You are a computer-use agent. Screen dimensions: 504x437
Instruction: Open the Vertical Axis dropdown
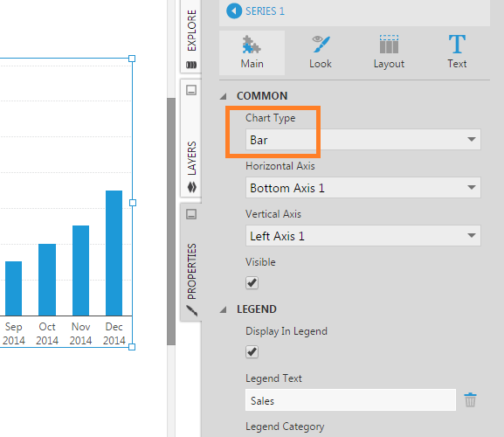(363, 236)
